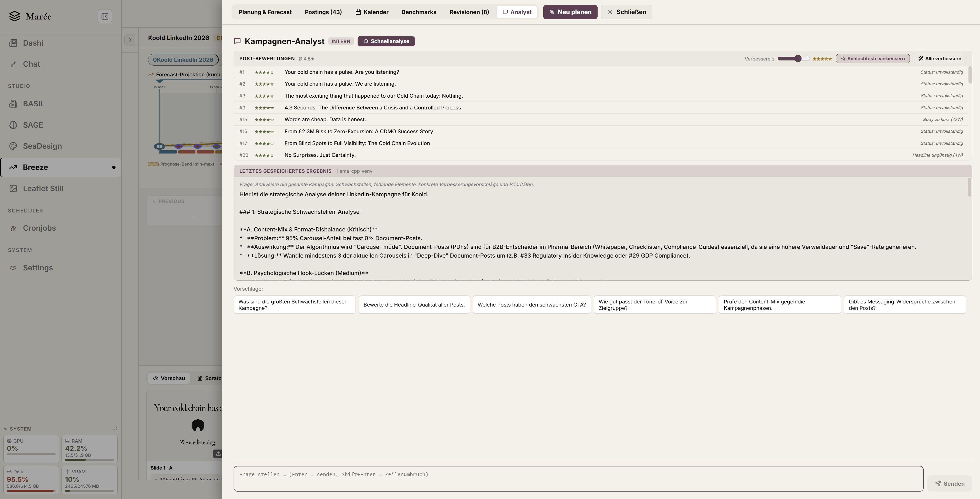Image resolution: width=980 pixels, height=499 pixels.
Task: Select post #1 'Are you listening?'
Action: coord(601,72)
